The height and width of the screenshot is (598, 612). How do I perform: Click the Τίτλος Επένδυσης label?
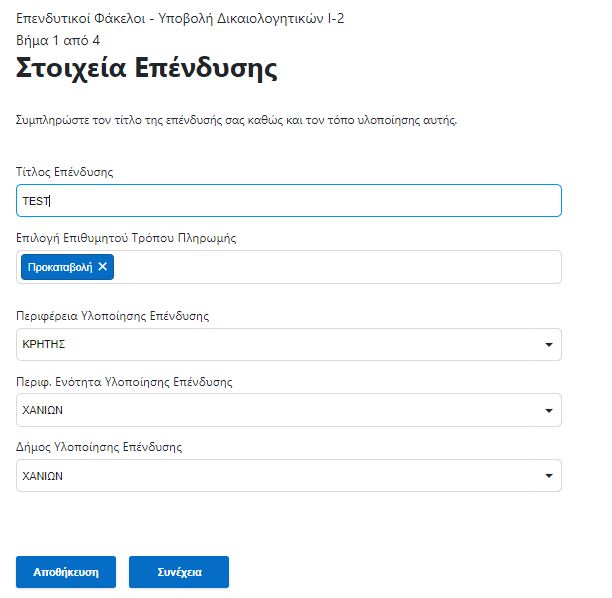point(65,172)
